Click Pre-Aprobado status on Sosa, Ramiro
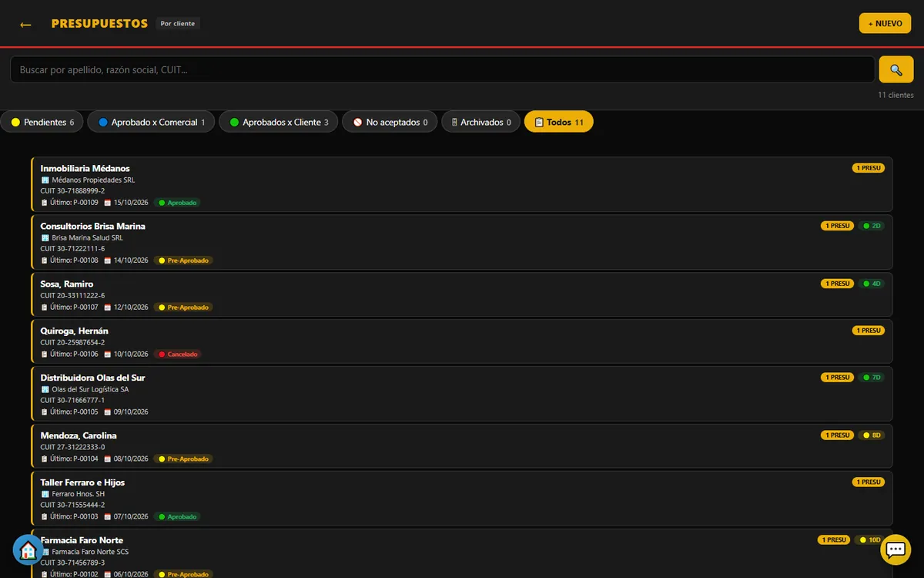924x578 pixels. [183, 307]
